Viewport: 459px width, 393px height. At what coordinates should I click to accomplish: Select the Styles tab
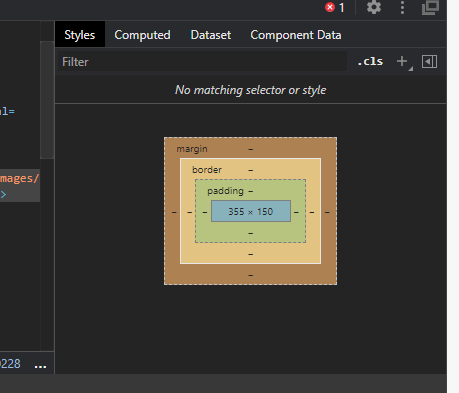click(x=80, y=35)
